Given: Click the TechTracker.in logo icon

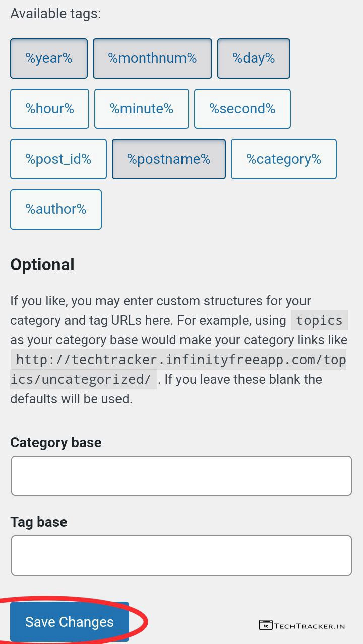Looking at the screenshot, I should pyautogui.click(x=265, y=625).
